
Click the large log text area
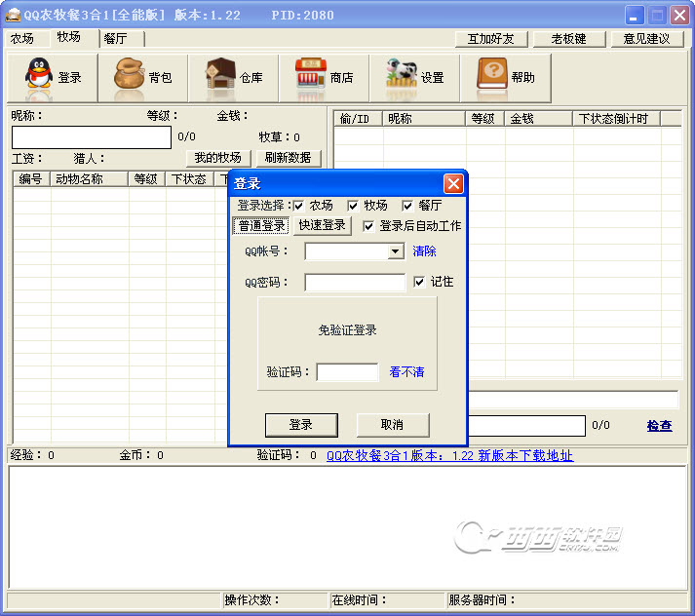[x=347, y=527]
